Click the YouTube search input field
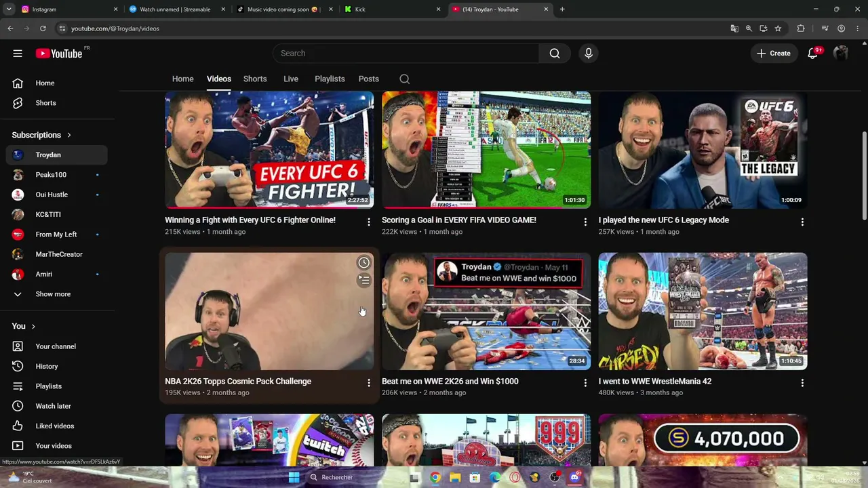The width and height of the screenshot is (868, 488). [406, 54]
